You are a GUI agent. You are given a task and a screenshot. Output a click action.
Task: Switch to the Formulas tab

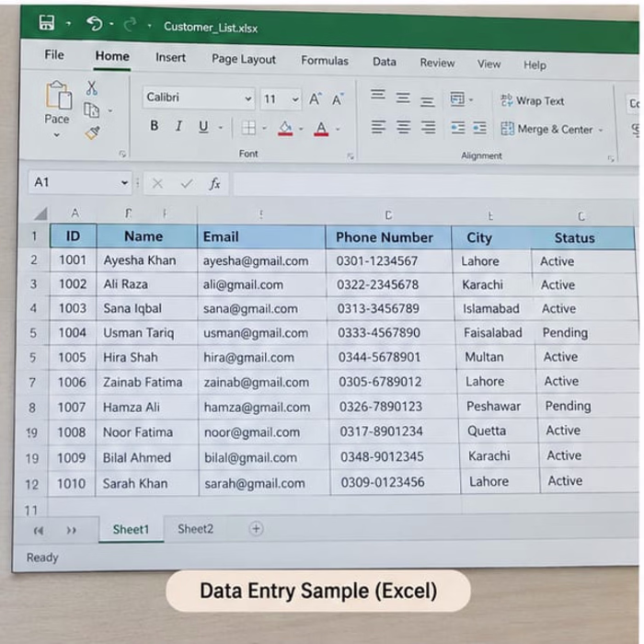pyautogui.click(x=325, y=61)
